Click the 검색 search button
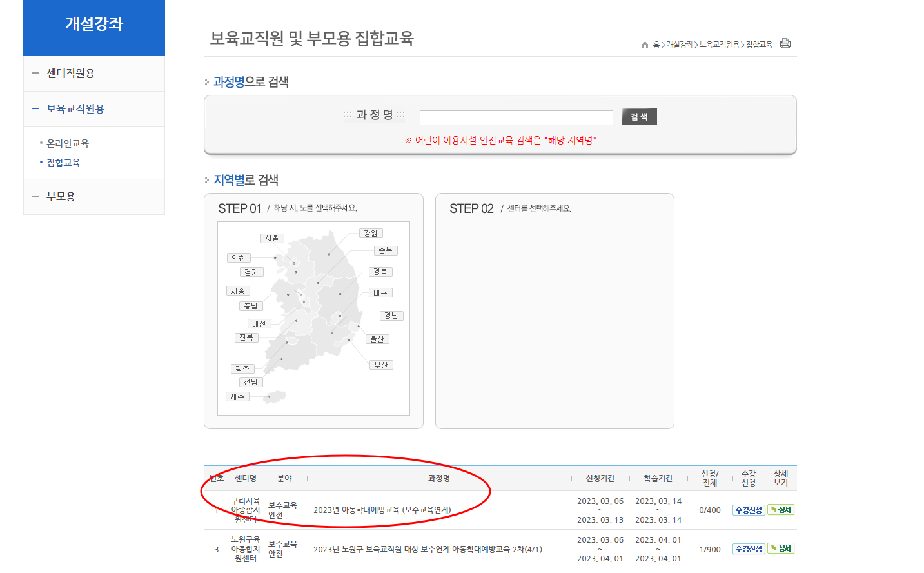Screen dimensions: 924x573 [639, 116]
